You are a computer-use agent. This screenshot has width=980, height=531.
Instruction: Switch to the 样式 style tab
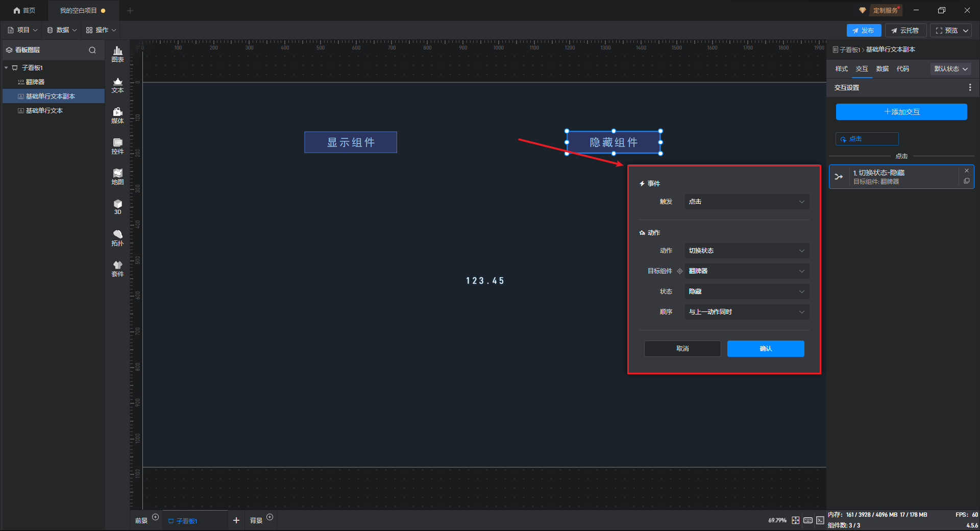pos(841,69)
